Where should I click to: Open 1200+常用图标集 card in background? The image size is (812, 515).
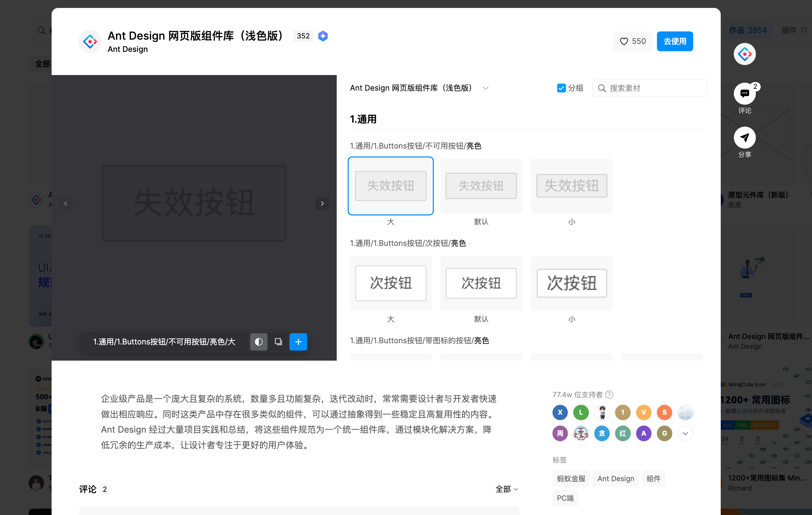tap(767, 478)
